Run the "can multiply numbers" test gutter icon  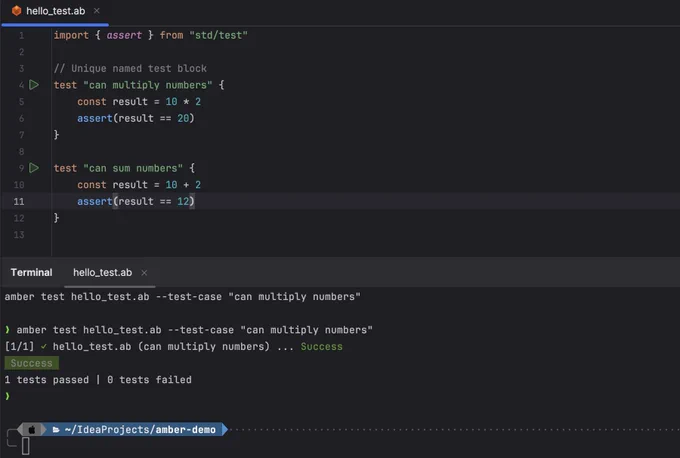(34, 85)
